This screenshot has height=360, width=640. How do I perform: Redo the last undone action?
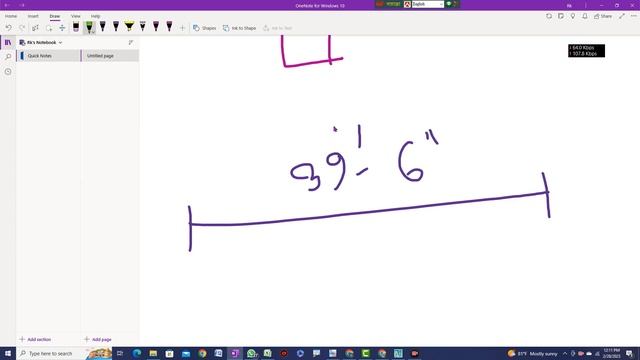click(22, 28)
